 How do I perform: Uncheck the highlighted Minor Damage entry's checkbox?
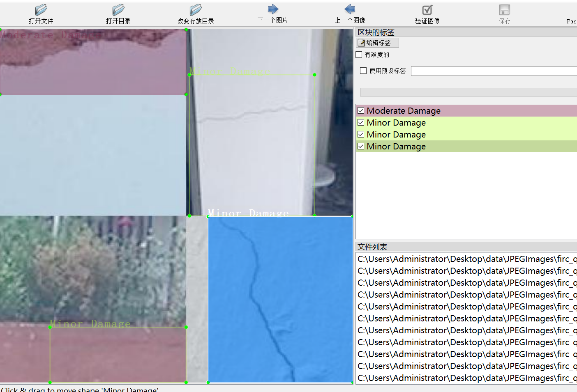click(x=361, y=146)
